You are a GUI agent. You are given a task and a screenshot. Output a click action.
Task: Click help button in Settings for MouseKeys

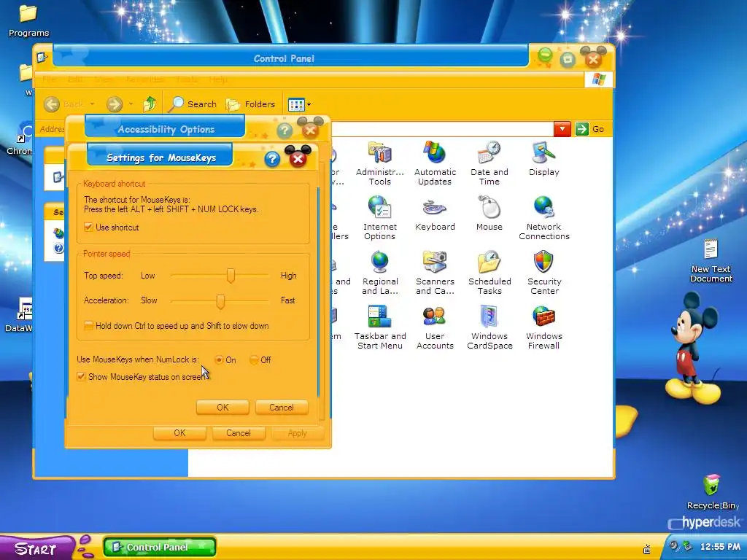(x=272, y=158)
